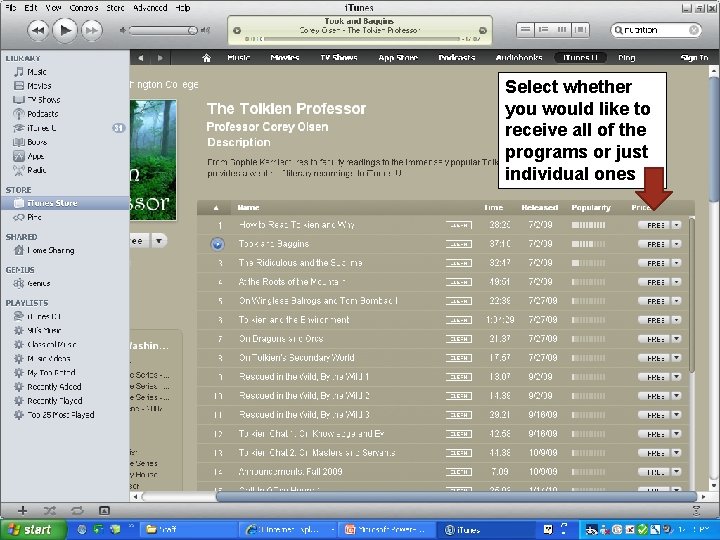Select Movies in the Library sidebar
The width and height of the screenshot is (720, 540).
pyautogui.click(x=39, y=86)
